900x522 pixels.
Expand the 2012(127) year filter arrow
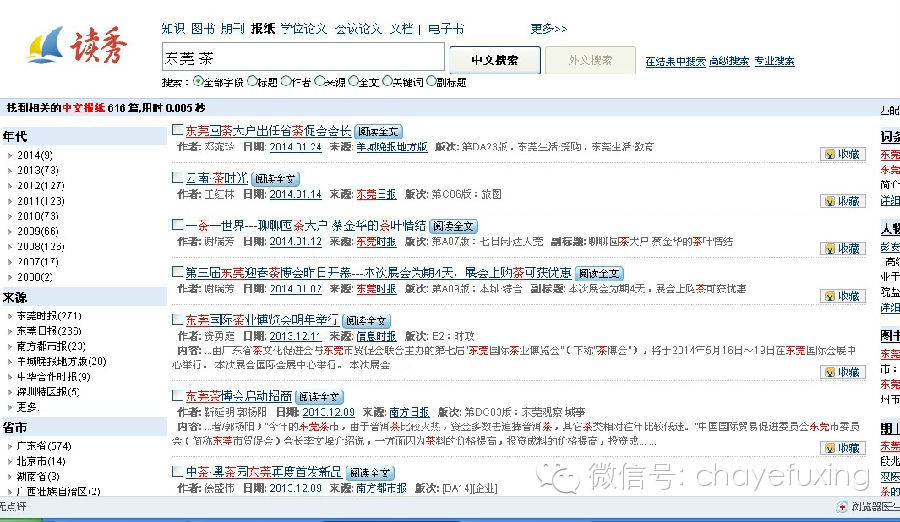[x=10, y=186]
